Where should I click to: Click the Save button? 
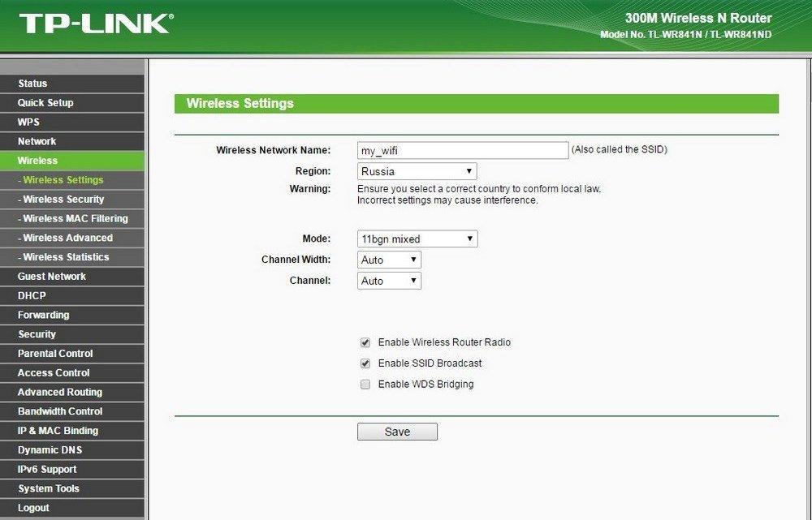(397, 432)
